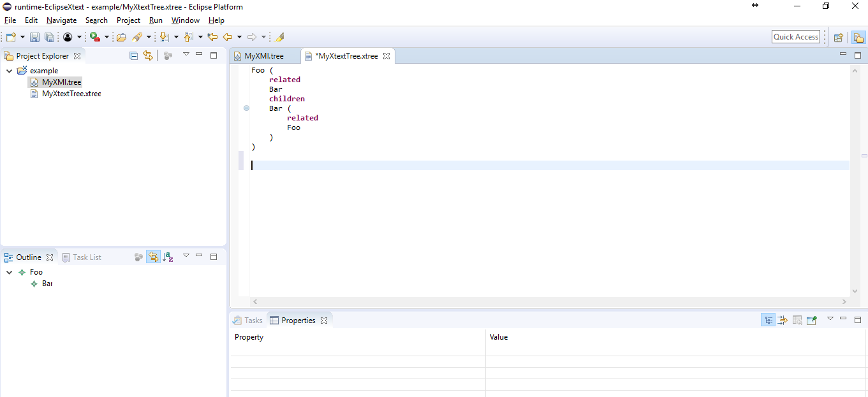Toggle Show Advanced Properties

coord(783,320)
